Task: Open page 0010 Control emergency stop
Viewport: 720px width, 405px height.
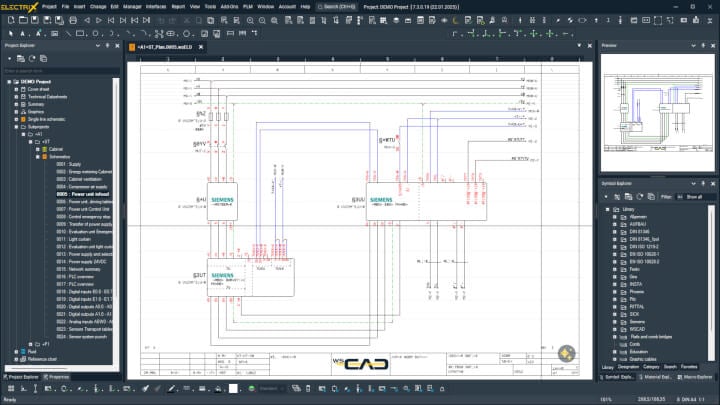Action: [x=87, y=216]
